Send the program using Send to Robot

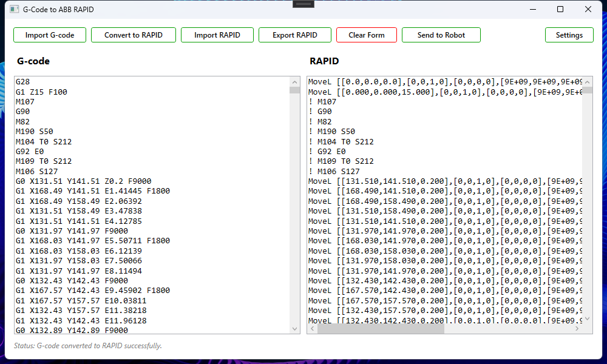(x=441, y=35)
